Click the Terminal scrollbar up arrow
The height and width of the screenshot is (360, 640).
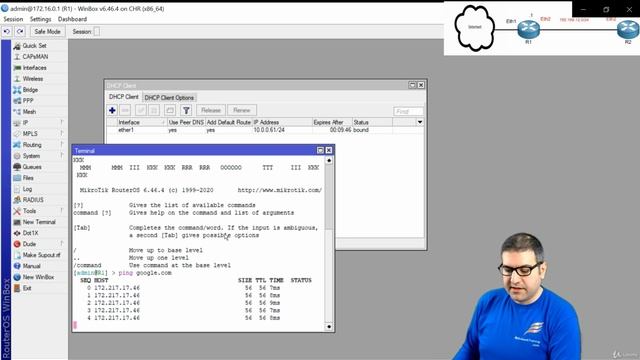[329, 160]
